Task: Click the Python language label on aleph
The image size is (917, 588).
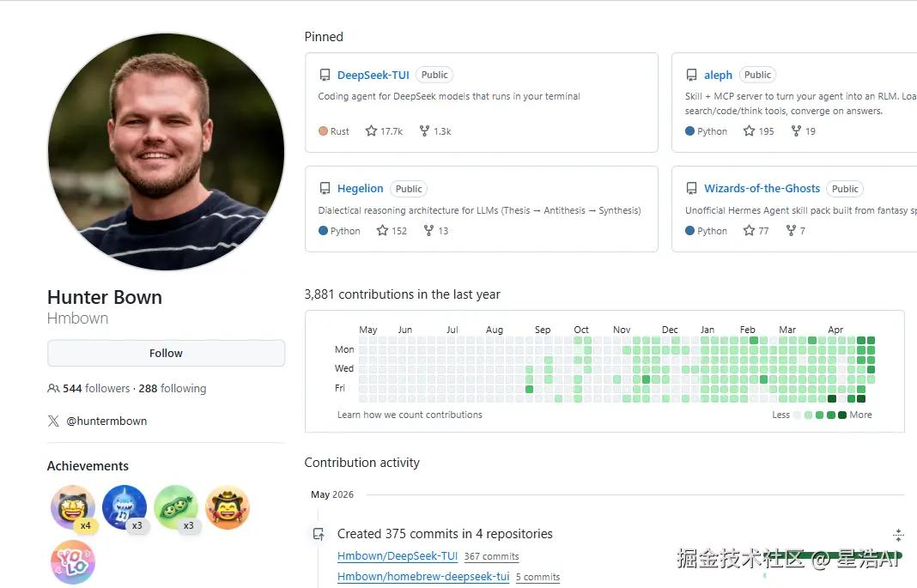Action: [x=707, y=131]
